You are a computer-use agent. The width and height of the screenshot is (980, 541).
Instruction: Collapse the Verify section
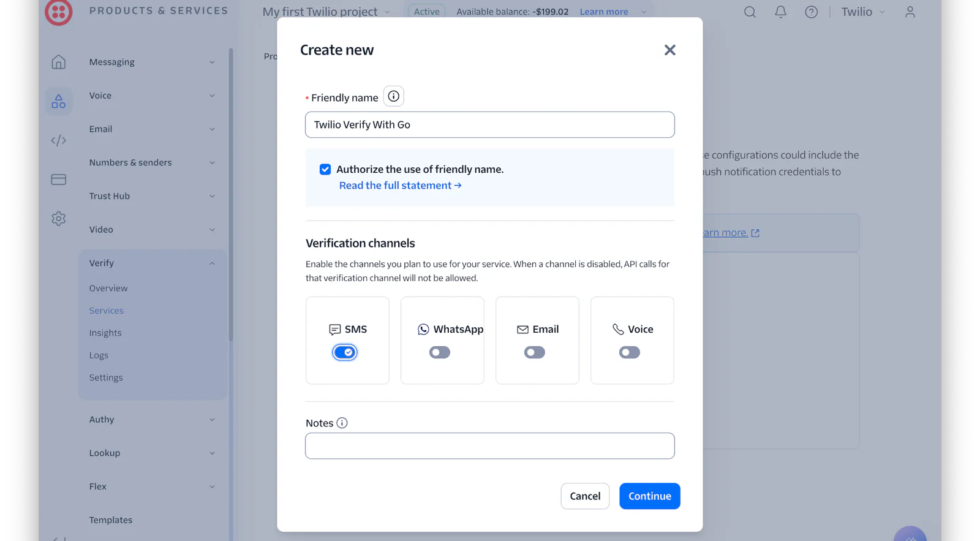[x=152, y=263]
